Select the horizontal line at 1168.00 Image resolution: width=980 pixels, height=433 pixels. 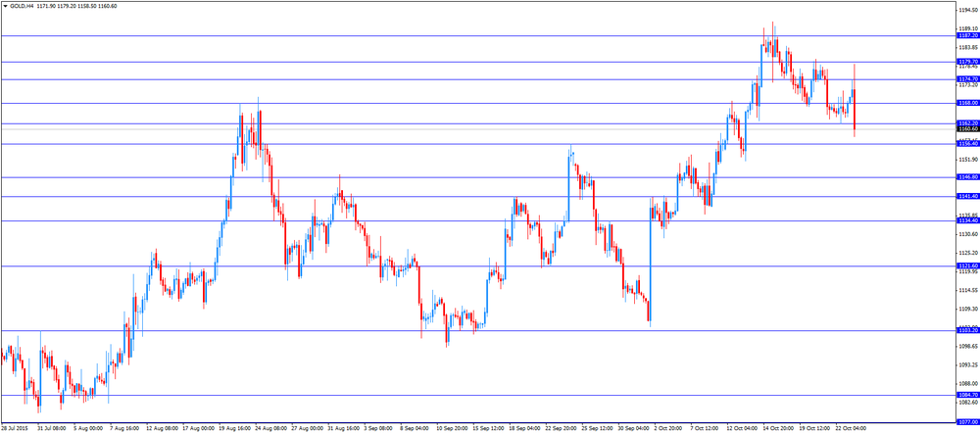click(x=478, y=103)
